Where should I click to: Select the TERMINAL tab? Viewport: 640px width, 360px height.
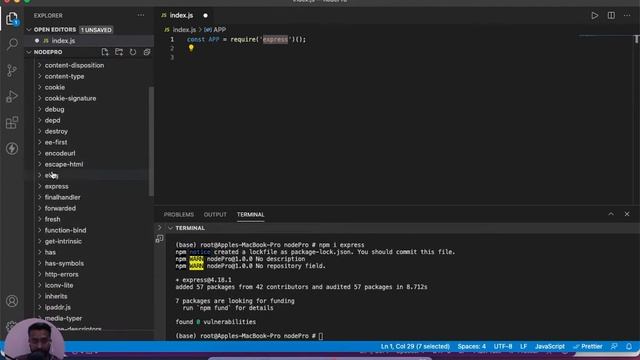click(x=251, y=214)
